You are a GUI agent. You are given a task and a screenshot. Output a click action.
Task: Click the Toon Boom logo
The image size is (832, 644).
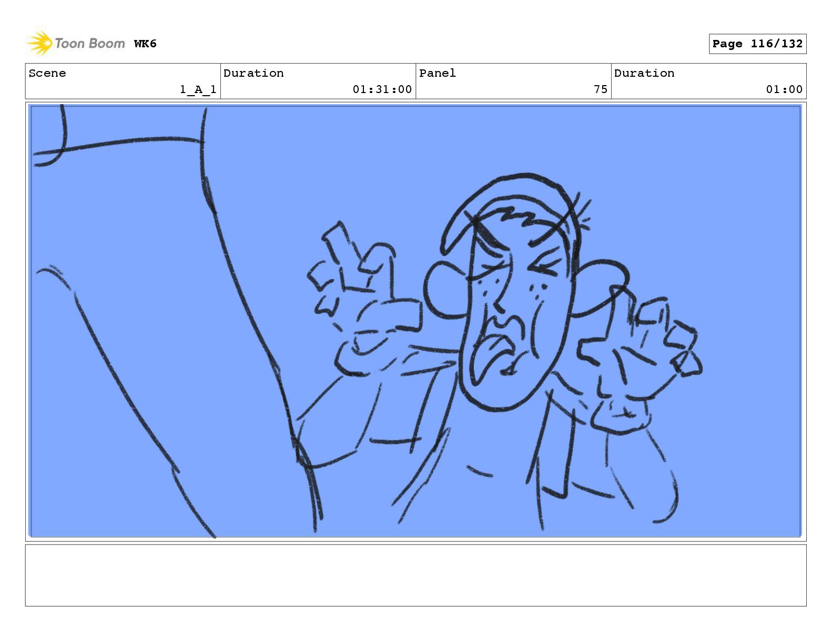pos(76,43)
